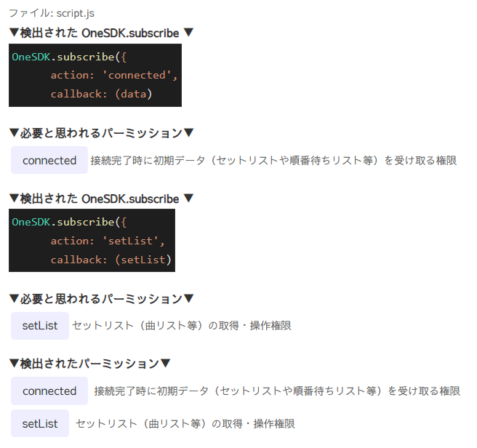
Task: Click the first '必要と思われるパーミッション' heading
Action: pos(101,133)
